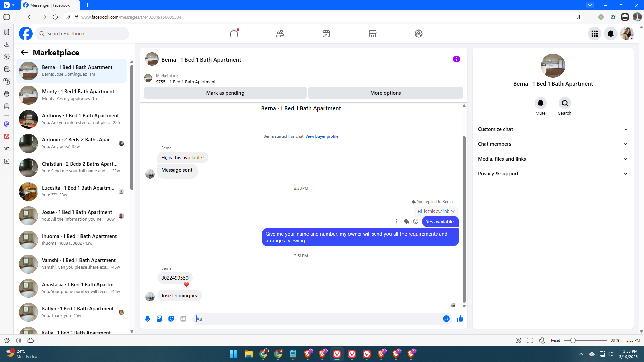Open Facebook menu grid button
The width and height of the screenshot is (644, 362).
(594, 34)
